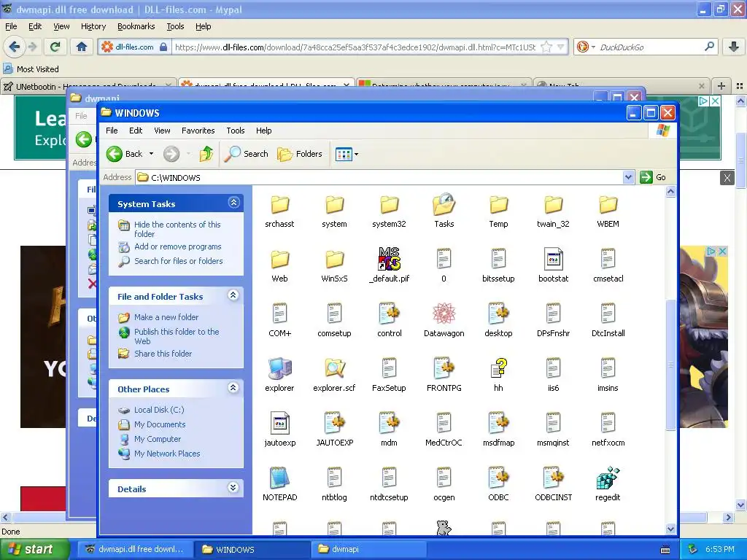This screenshot has height=560, width=747.
Task: Click the scroll down arrow in WINDOWS
Action: (x=671, y=529)
